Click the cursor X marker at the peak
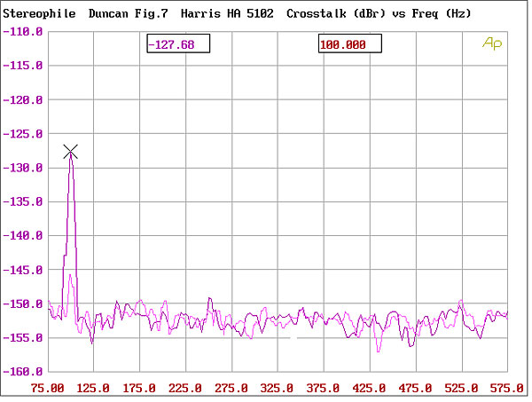Viewport: 532px width, 402px height. click(71, 152)
